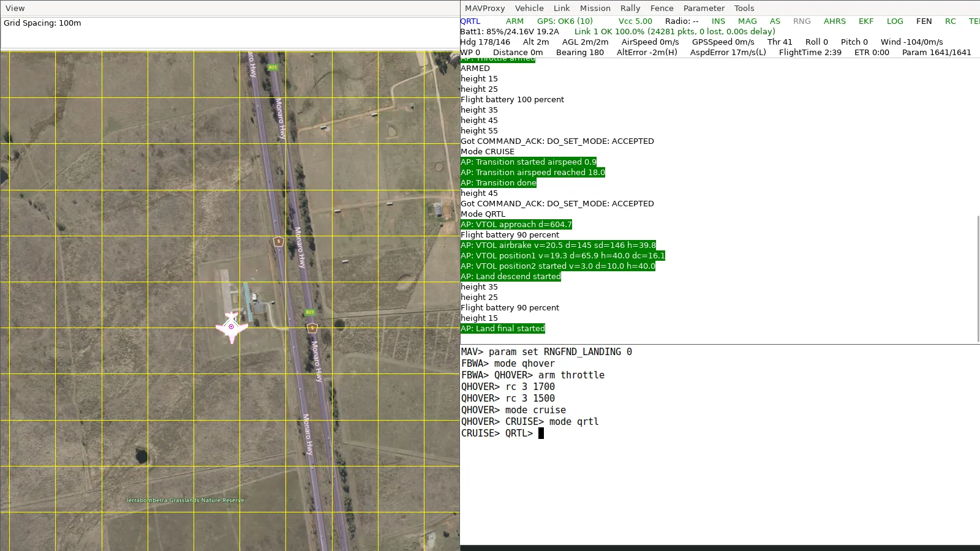Screen dimensions: 980x551
Task: Click the ARM status indicator
Action: coord(514,21)
